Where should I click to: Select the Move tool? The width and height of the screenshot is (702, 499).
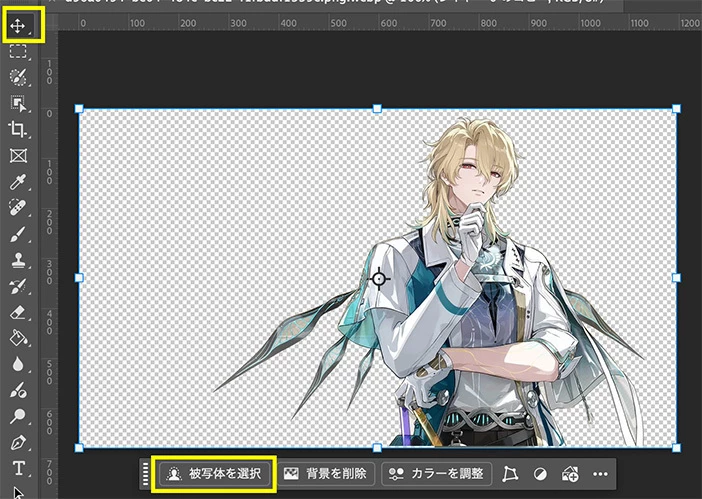click(18, 26)
